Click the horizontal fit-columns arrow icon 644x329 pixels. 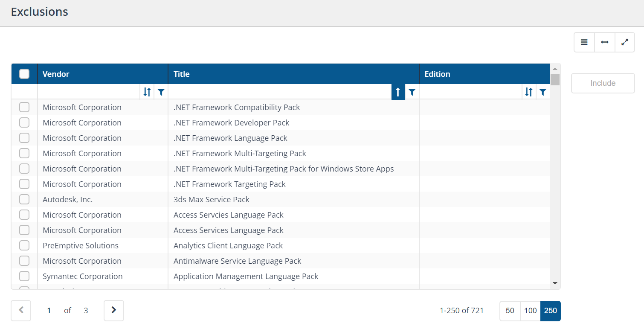(604, 42)
